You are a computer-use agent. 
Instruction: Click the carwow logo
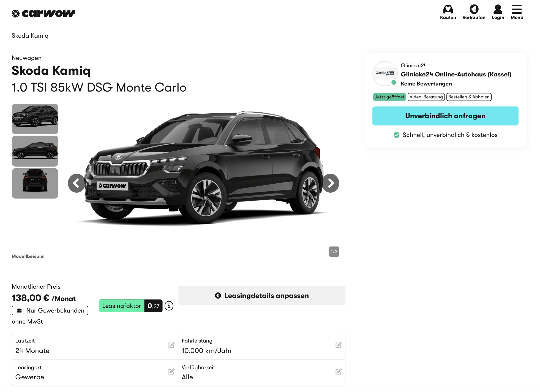[x=43, y=13]
